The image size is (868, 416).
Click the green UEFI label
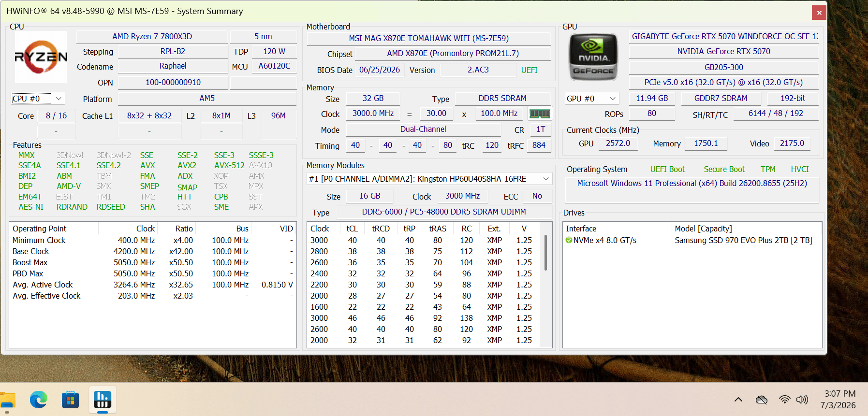click(529, 71)
